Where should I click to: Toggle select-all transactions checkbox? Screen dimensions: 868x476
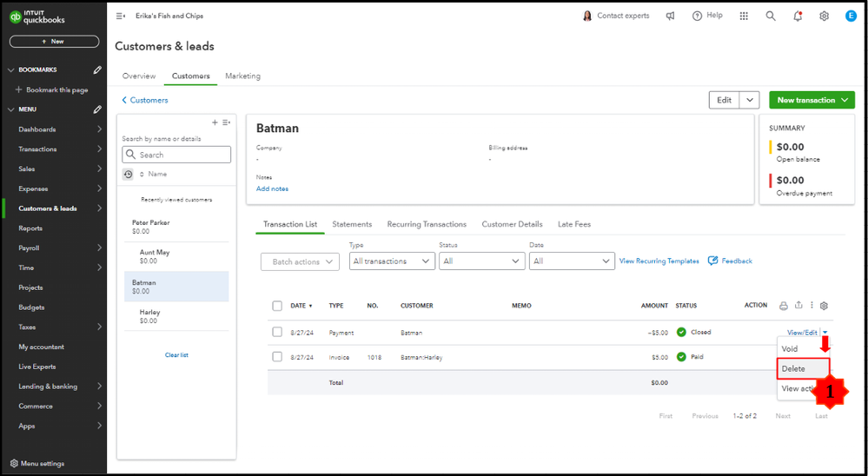[277, 306]
